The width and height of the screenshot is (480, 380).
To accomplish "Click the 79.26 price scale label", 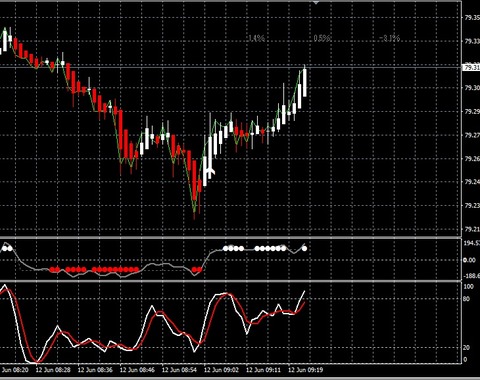I will coord(472,159).
